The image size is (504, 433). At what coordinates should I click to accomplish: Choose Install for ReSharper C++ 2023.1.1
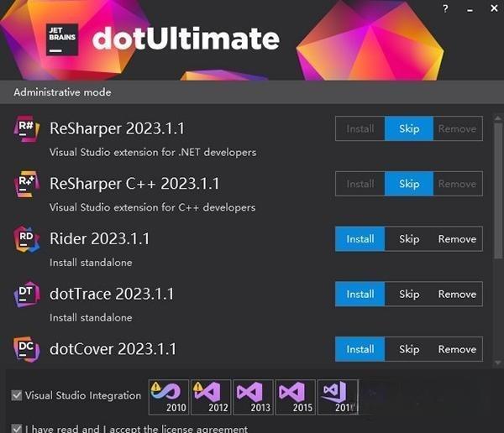coord(360,184)
